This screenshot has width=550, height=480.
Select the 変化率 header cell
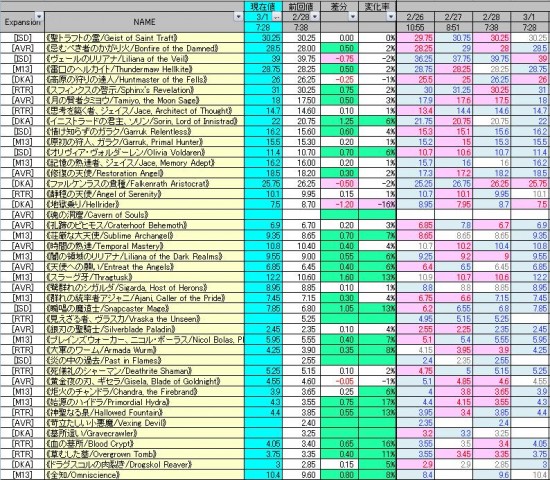(377, 6)
